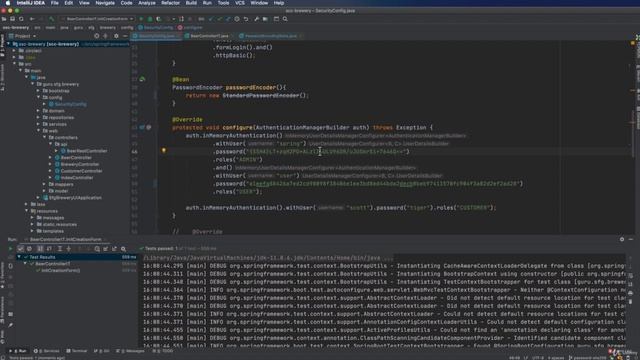Screen dimensions: 640x360
Task: Click the yellow intention lightbulb in editor
Action: pyautogui.click(x=164, y=151)
